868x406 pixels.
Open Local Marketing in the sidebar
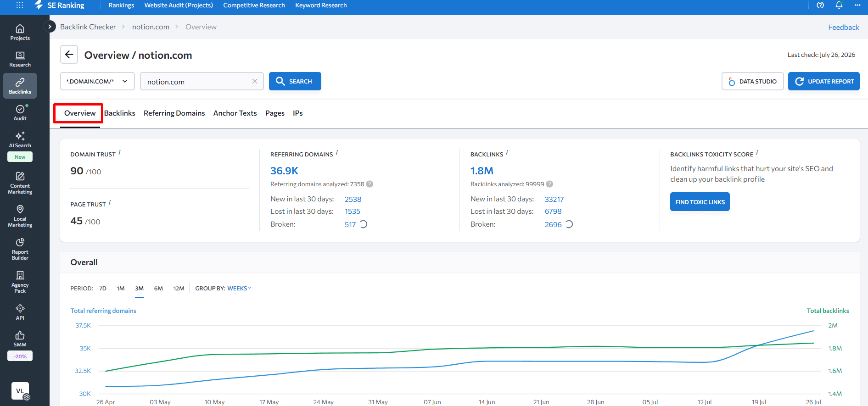pyautogui.click(x=20, y=216)
